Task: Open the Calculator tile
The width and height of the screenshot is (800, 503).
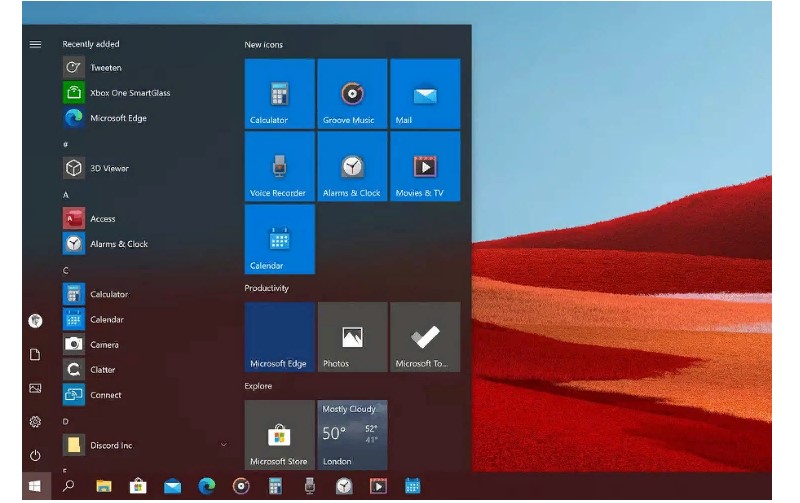Action: pos(279,94)
